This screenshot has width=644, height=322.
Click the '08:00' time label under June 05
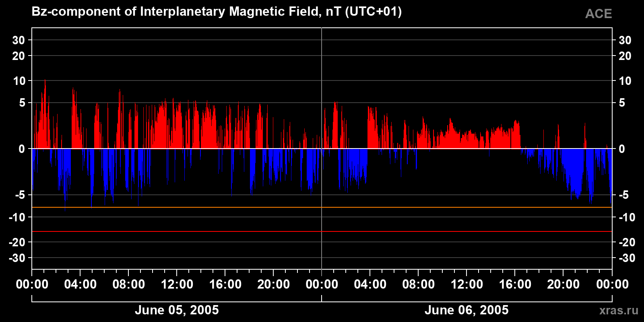129,285
